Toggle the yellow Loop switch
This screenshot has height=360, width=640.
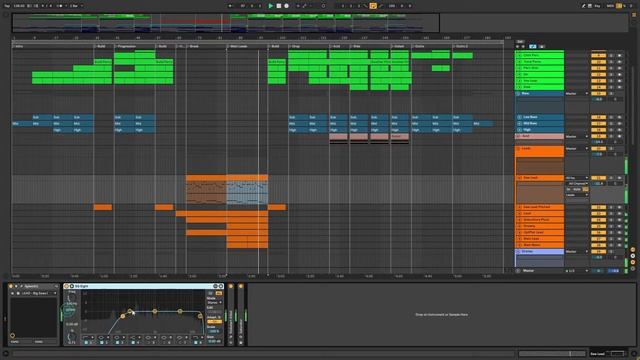click(373, 6)
